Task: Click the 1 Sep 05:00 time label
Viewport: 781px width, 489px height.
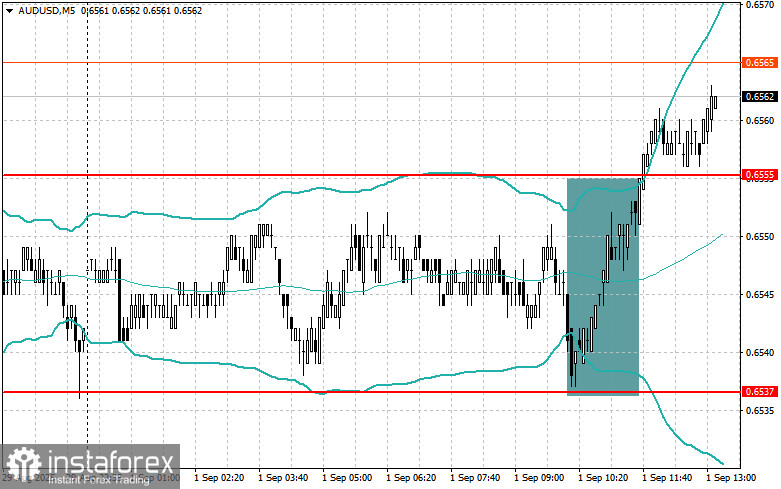Action: [x=347, y=478]
